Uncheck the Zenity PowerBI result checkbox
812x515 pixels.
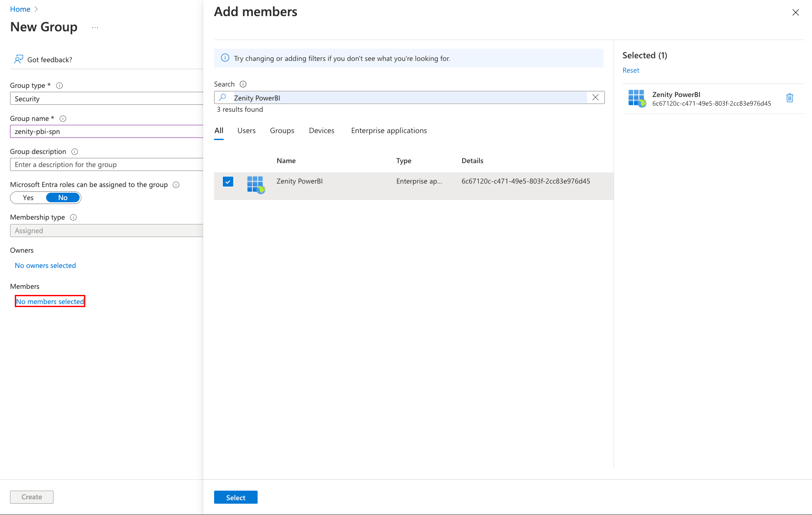pos(228,181)
